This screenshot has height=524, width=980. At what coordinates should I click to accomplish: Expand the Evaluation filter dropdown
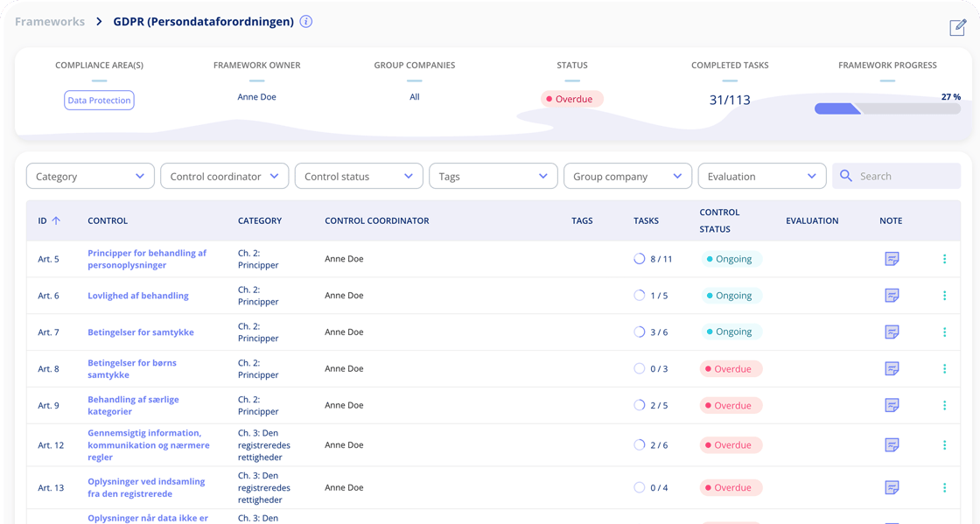tap(762, 176)
